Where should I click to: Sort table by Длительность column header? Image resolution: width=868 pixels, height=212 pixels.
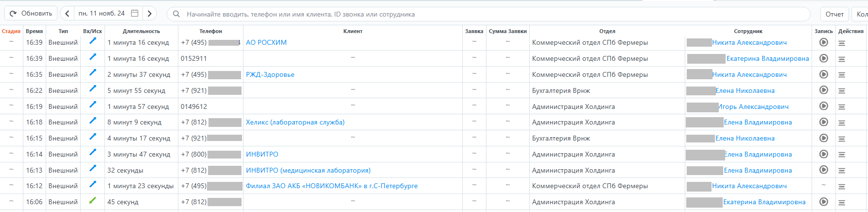(141, 31)
